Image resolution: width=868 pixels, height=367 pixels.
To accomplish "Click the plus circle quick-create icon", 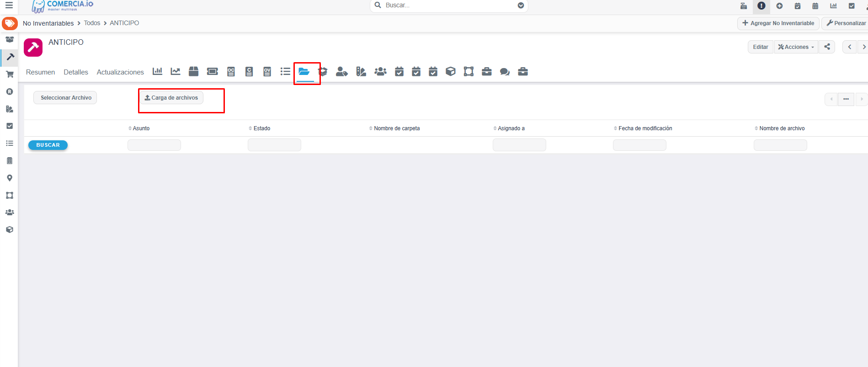I will (x=780, y=6).
